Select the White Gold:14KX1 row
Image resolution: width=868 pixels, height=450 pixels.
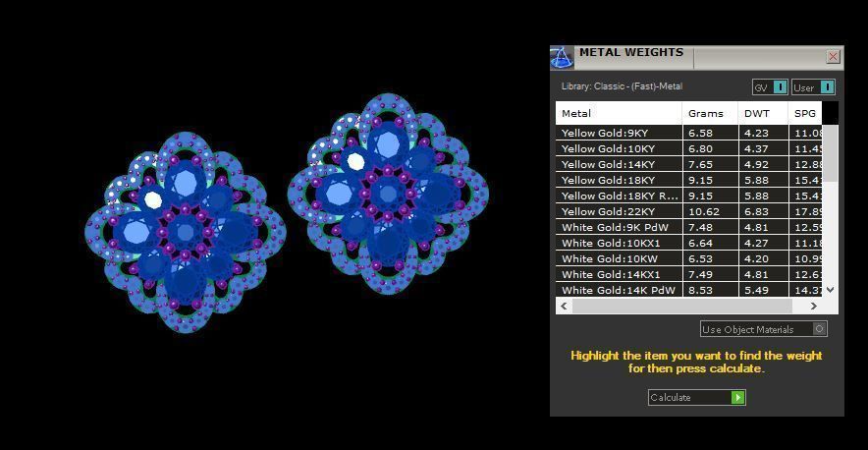click(689, 274)
